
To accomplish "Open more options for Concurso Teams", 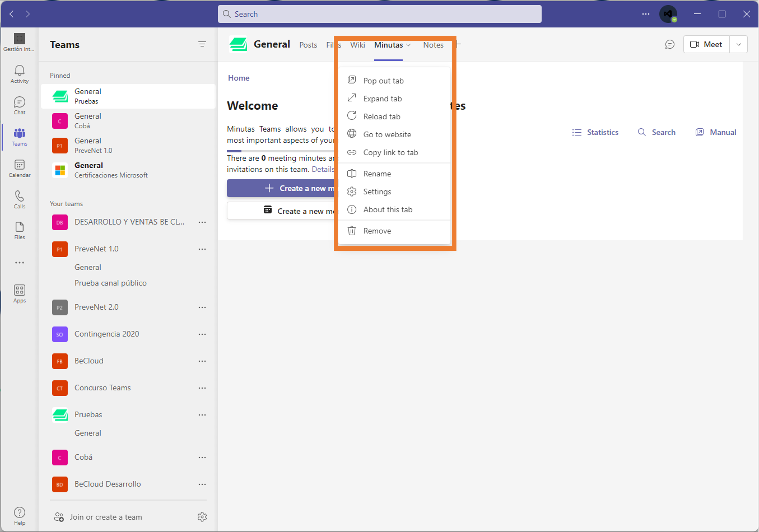I will tap(202, 388).
